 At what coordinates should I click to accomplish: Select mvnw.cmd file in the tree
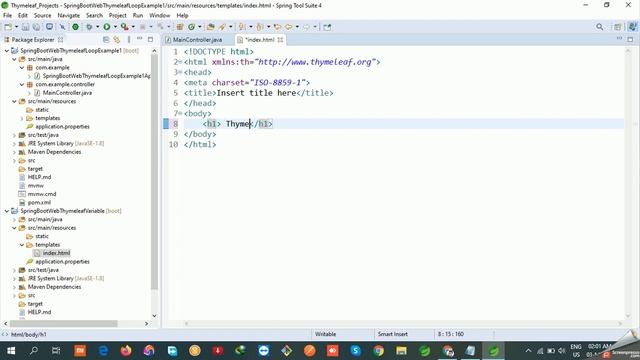point(42,194)
